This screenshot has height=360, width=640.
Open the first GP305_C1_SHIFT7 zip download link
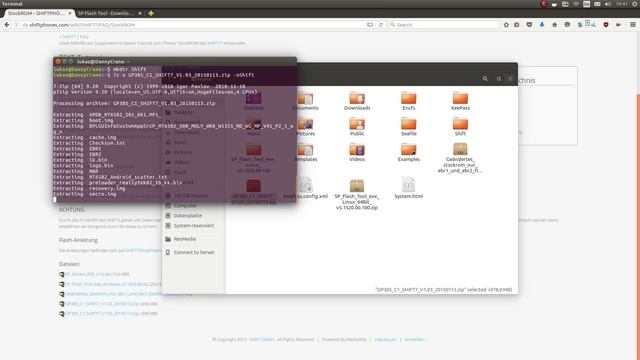point(102,304)
